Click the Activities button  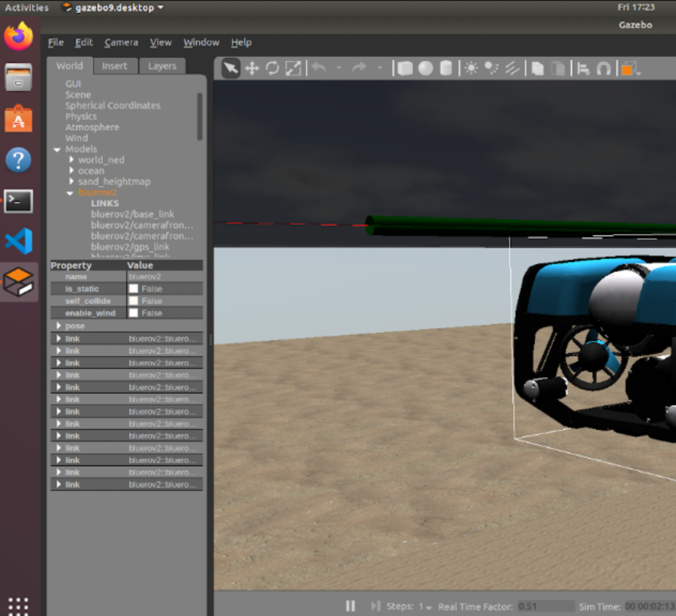pos(27,7)
